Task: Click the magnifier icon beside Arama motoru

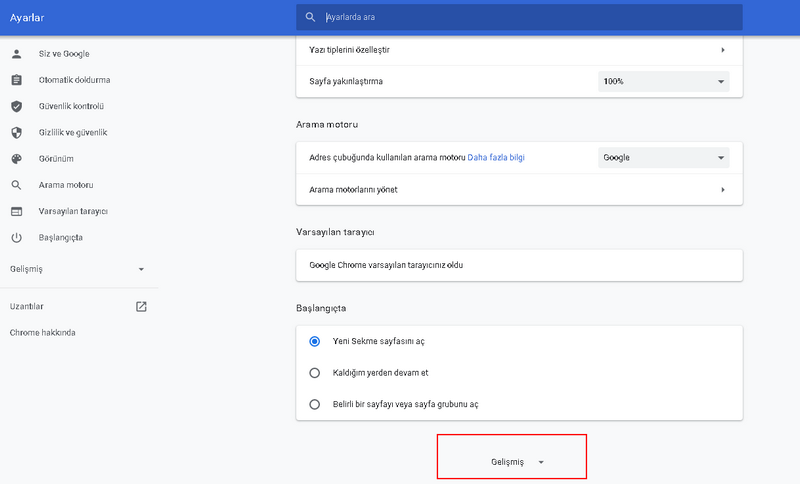Action: click(x=16, y=185)
